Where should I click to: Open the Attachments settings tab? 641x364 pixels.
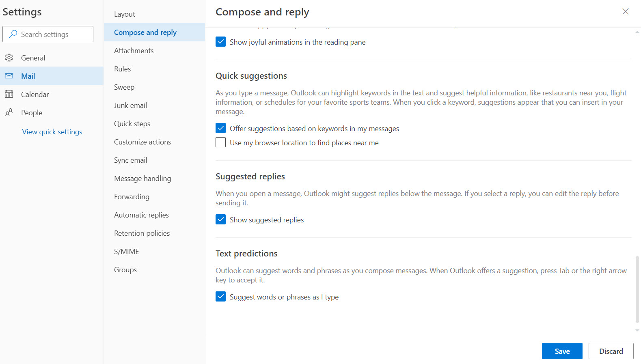click(x=134, y=51)
